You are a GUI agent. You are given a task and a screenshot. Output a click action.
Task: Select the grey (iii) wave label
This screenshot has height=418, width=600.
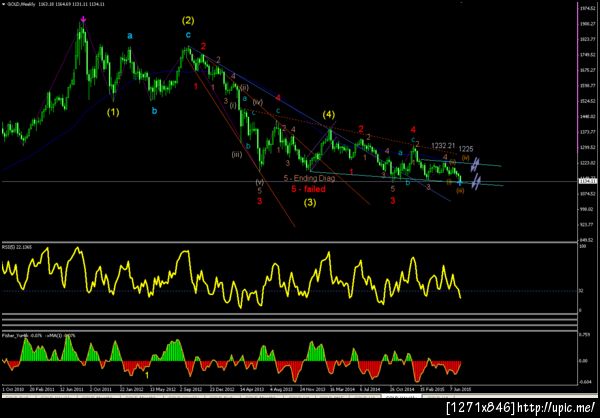pos(236,155)
